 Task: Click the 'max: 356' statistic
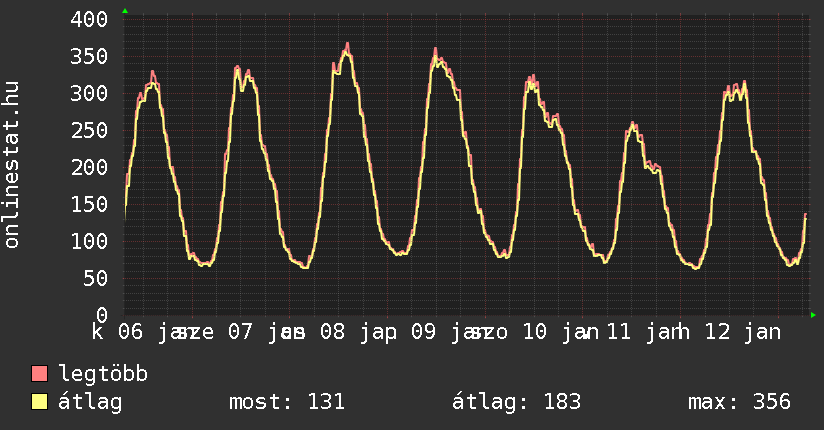click(739, 402)
